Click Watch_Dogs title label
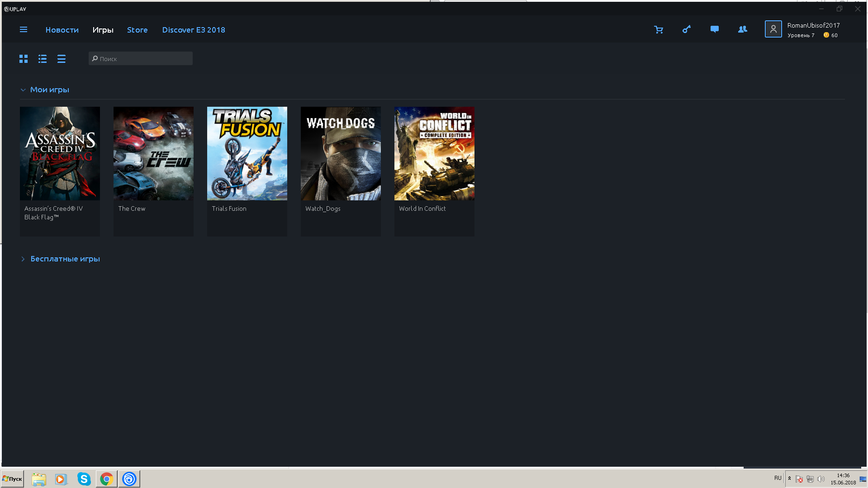868x488 pixels. (x=323, y=208)
